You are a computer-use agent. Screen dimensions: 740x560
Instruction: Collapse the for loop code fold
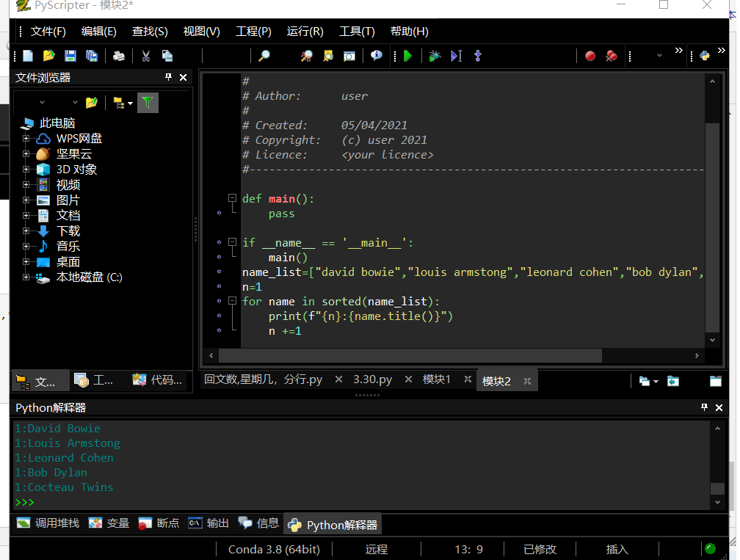232,300
